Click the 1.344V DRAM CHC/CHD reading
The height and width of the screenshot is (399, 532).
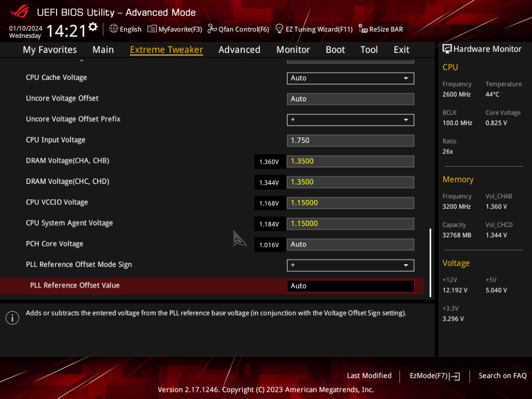click(x=269, y=183)
